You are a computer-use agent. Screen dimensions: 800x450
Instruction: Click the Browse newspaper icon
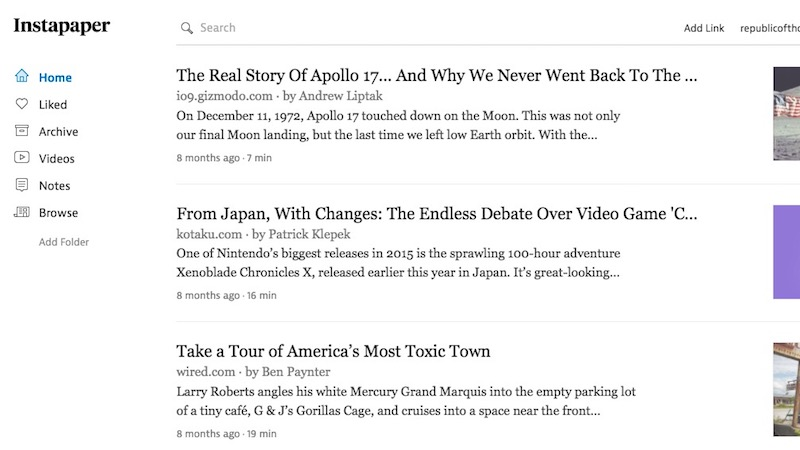pos(21,212)
